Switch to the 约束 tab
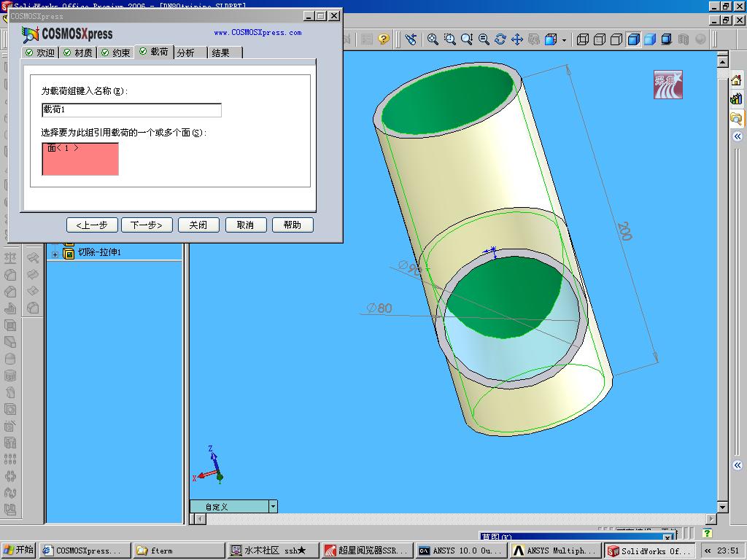The width and height of the screenshot is (747, 560). pos(116,52)
